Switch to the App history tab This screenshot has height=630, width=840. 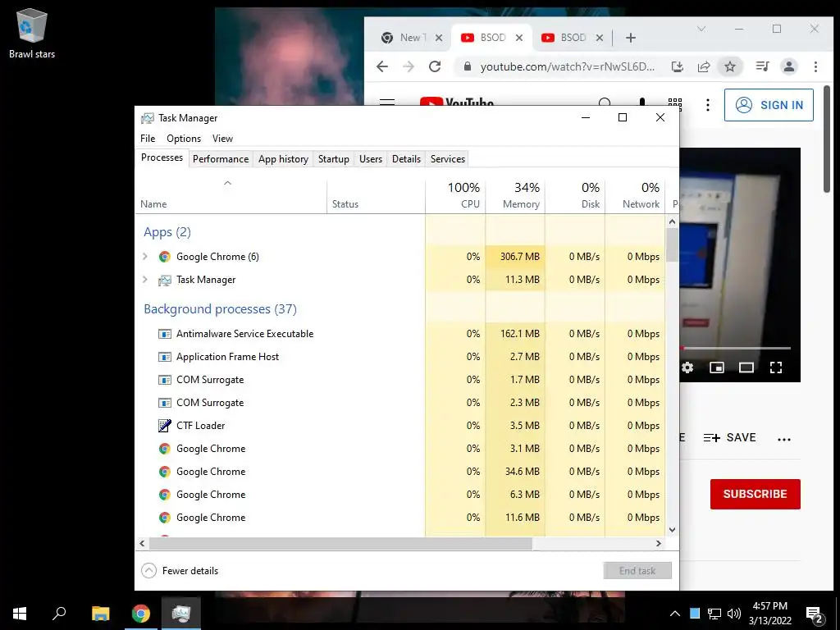[283, 159]
